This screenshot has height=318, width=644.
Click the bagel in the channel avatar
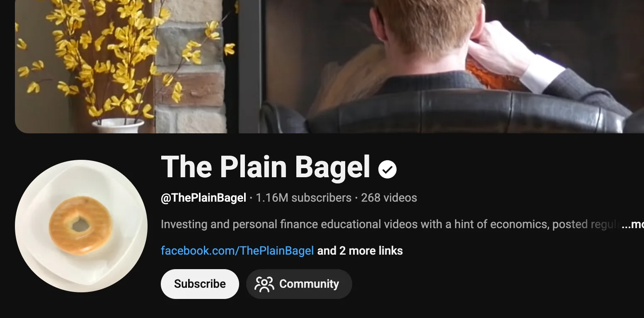click(80, 225)
